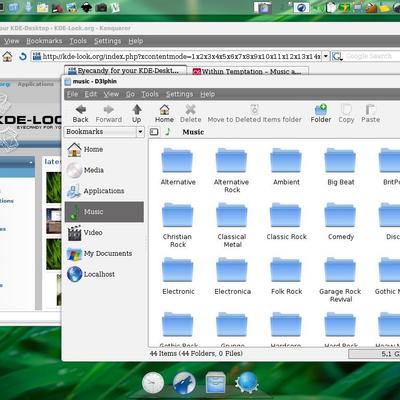Open Tools menu in Konqueror

(x=78, y=41)
